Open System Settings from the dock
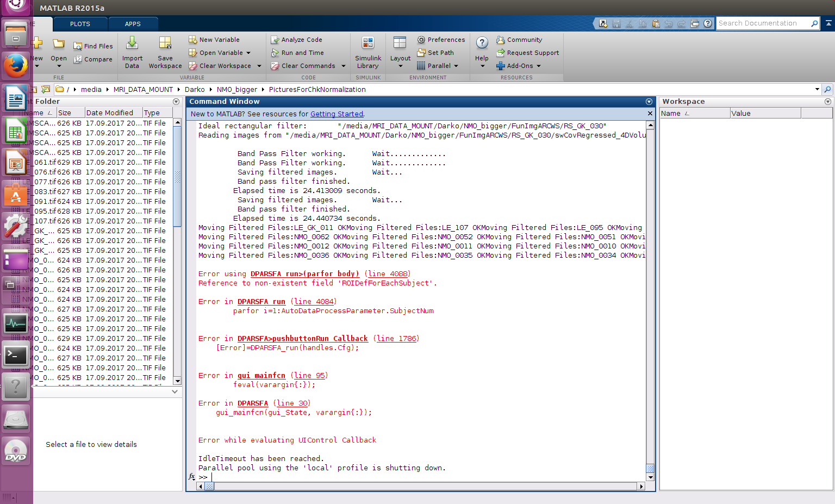 click(x=16, y=226)
